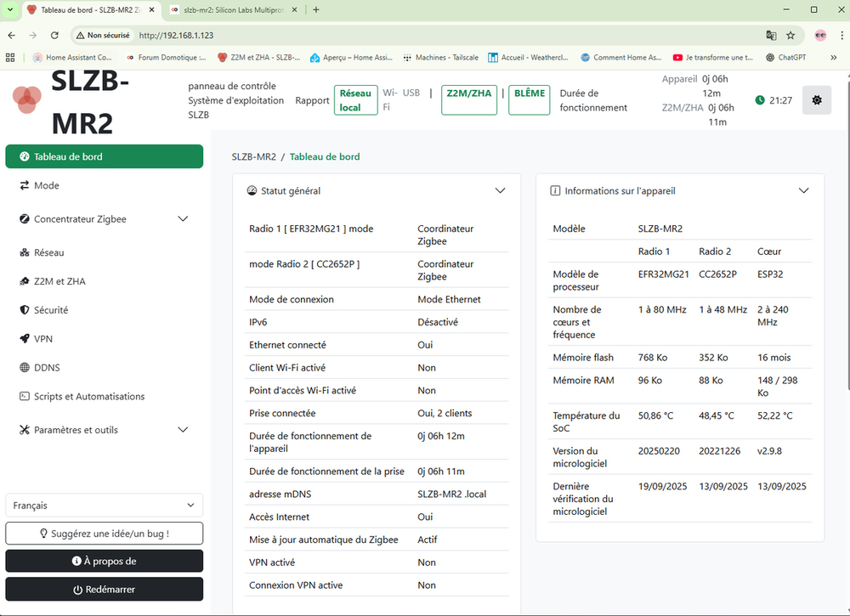Open a new browser tab
Viewport: 850px width, 616px height.
[x=316, y=9]
